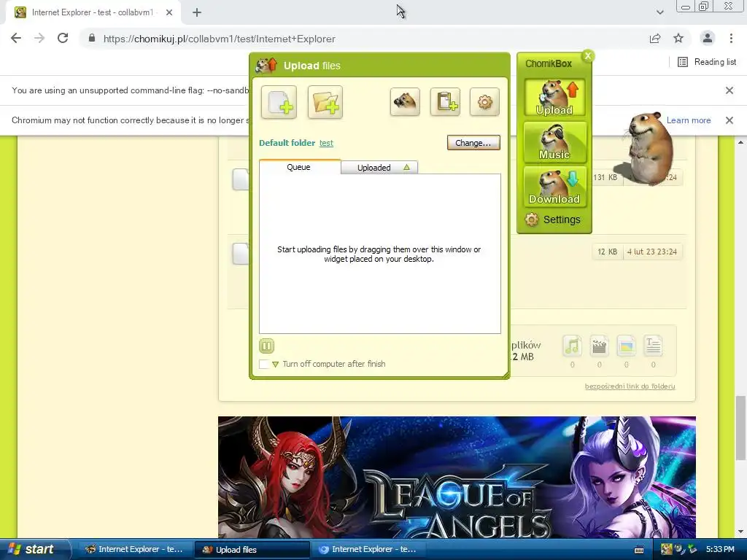Click the page vertical scrollbar thumb

pos(740,427)
